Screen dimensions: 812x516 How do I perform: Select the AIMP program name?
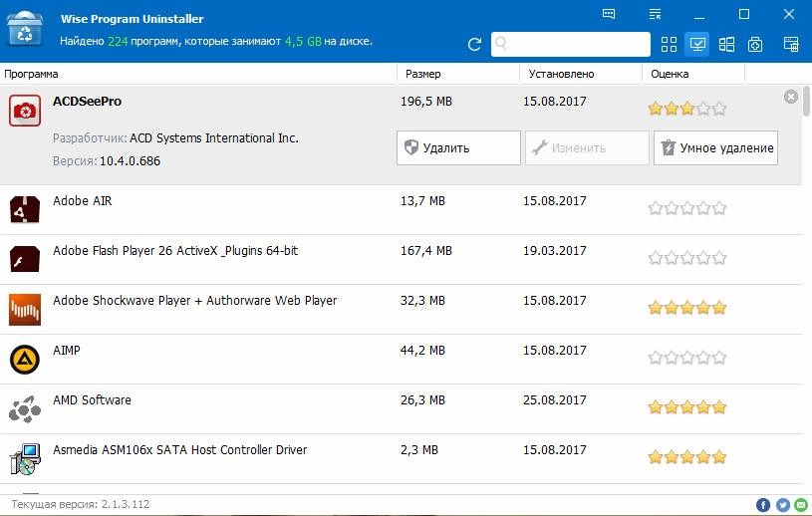67,351
